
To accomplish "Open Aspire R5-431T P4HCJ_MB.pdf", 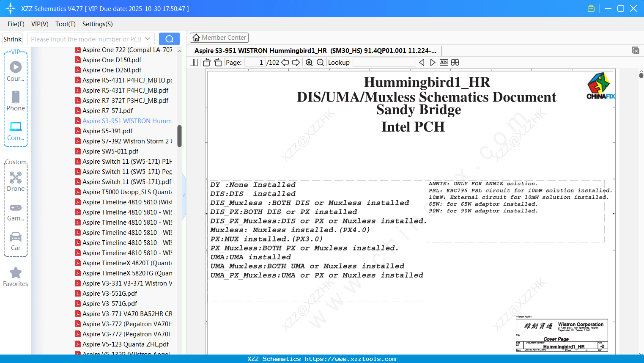I will click(126, 91).
